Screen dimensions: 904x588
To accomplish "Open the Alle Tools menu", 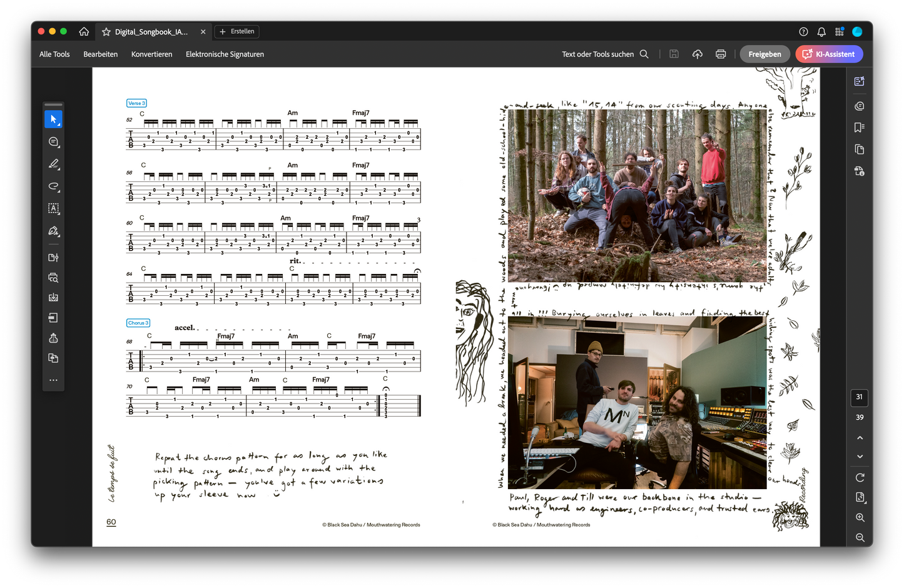I will (54, 54).
